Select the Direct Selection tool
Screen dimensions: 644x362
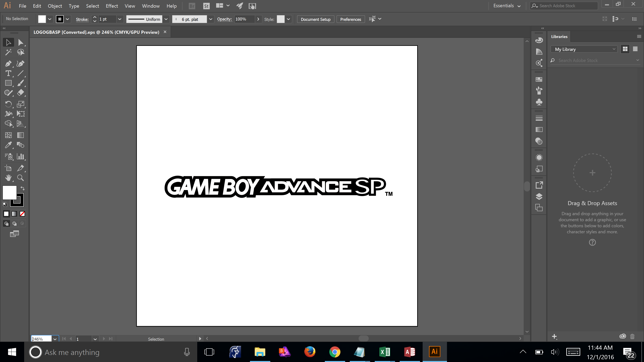click(21, 42)
